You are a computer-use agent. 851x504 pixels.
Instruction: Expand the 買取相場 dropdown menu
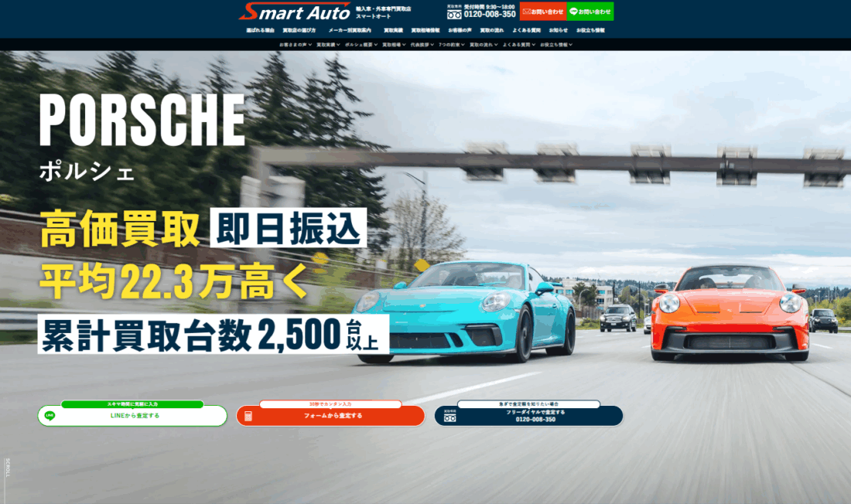pyautogui.click(x=393, y=44)
